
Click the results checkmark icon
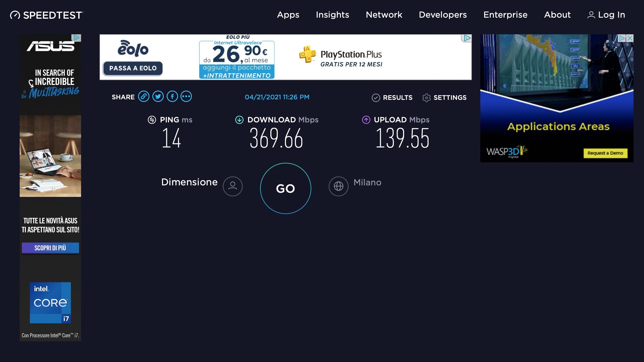[376, 98]
